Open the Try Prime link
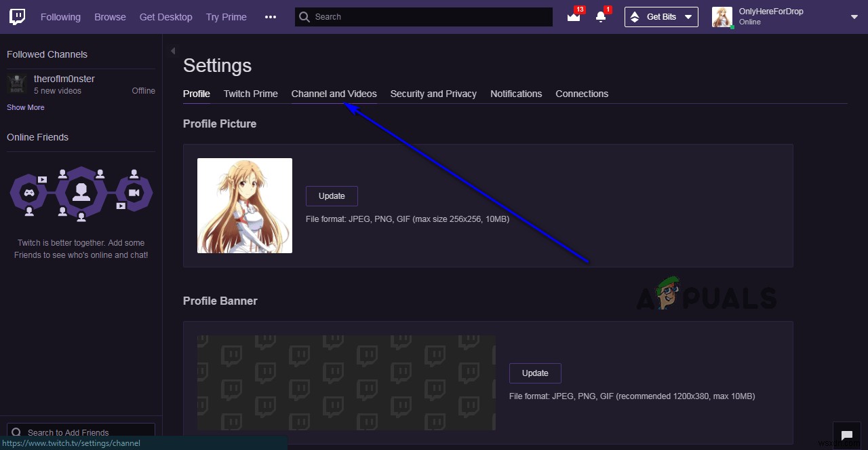Screen dimensions: 868x450 point(226,16)
